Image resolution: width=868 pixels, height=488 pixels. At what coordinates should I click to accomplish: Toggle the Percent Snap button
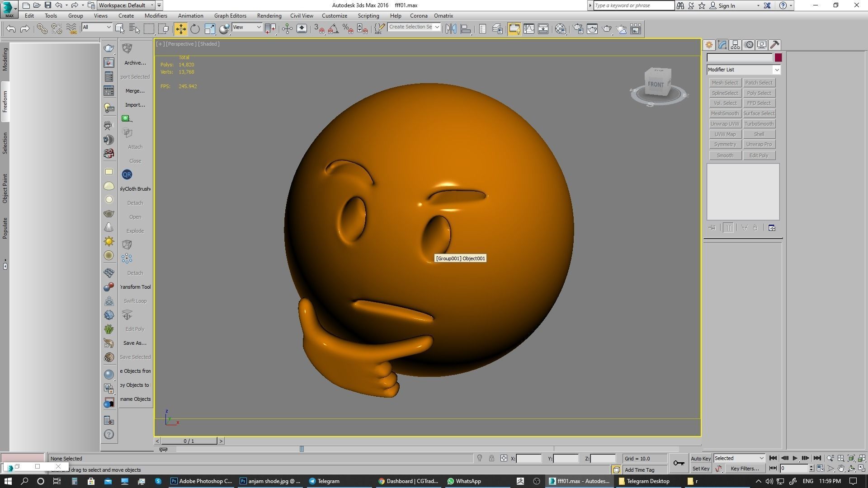[348, 29]
